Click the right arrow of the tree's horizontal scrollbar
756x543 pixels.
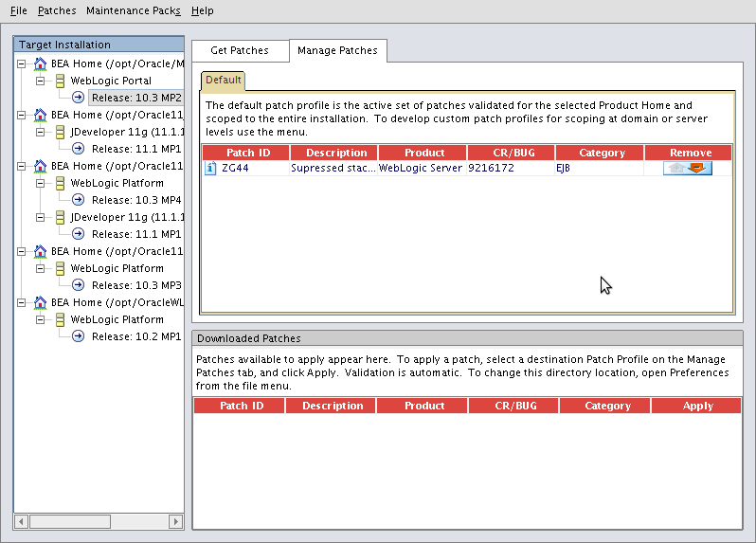[176, 521]
